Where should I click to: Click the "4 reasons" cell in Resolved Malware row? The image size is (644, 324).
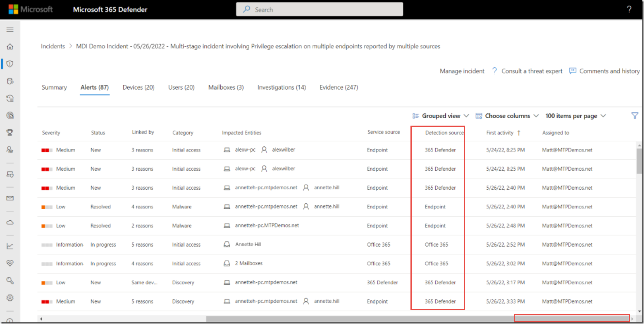point(142,207)
